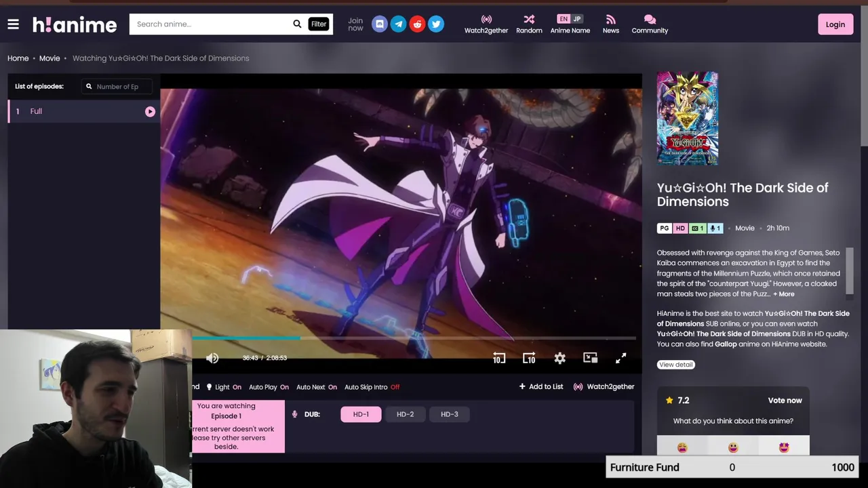Screen dimensions: 868x488
Task: Click the page vertical scrollbar
Action: pyautogui.click(x=864, y=75)
